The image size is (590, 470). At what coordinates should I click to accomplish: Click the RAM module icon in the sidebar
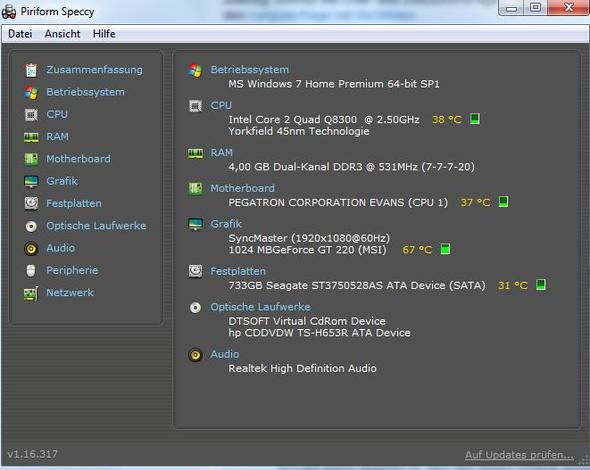[31, 137]
